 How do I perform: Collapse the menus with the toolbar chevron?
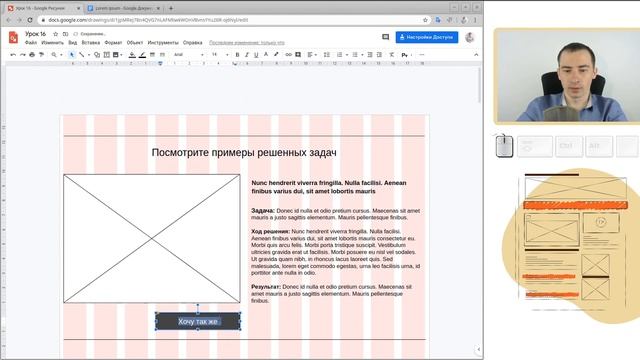pyautogui.click(x=476, y=55)
